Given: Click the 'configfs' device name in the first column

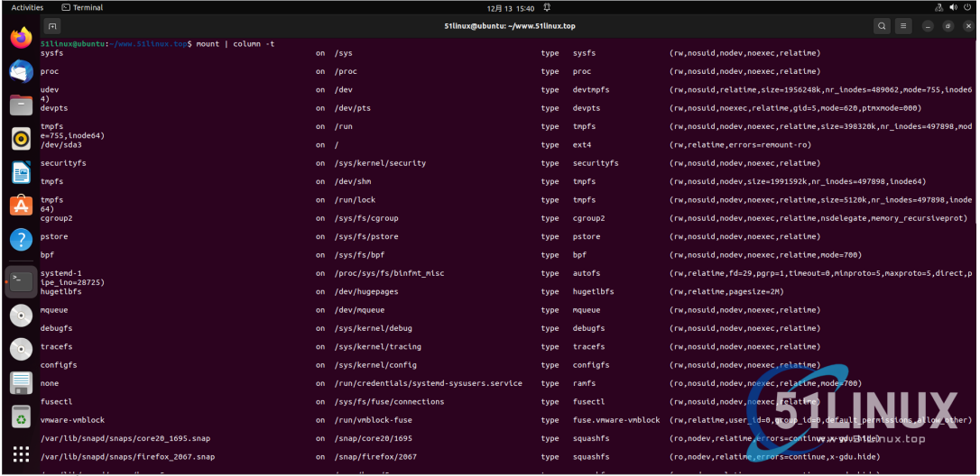Looking at the screenshot, I should pyautogui.click(x=59, y=365).
